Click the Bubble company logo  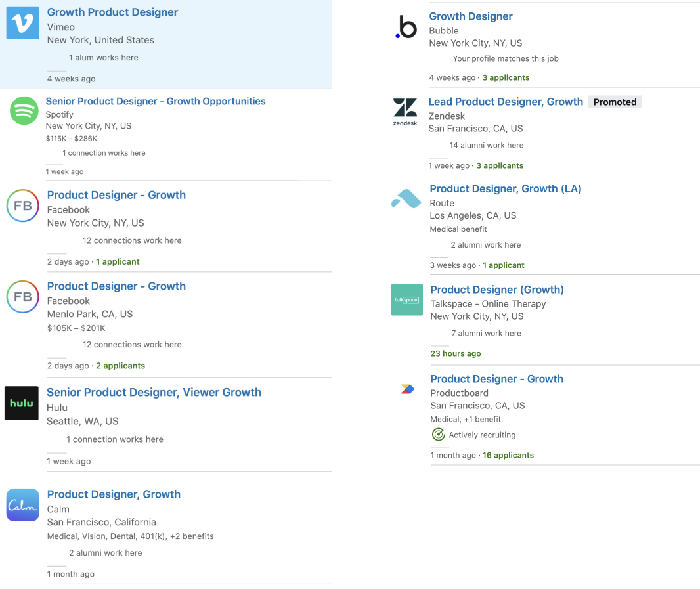[x=406, y=27]
